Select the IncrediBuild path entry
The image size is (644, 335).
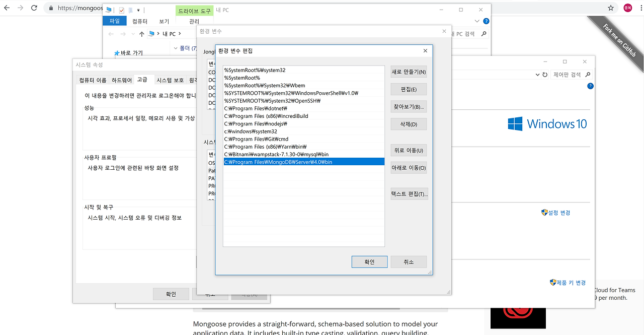[304, 116]
